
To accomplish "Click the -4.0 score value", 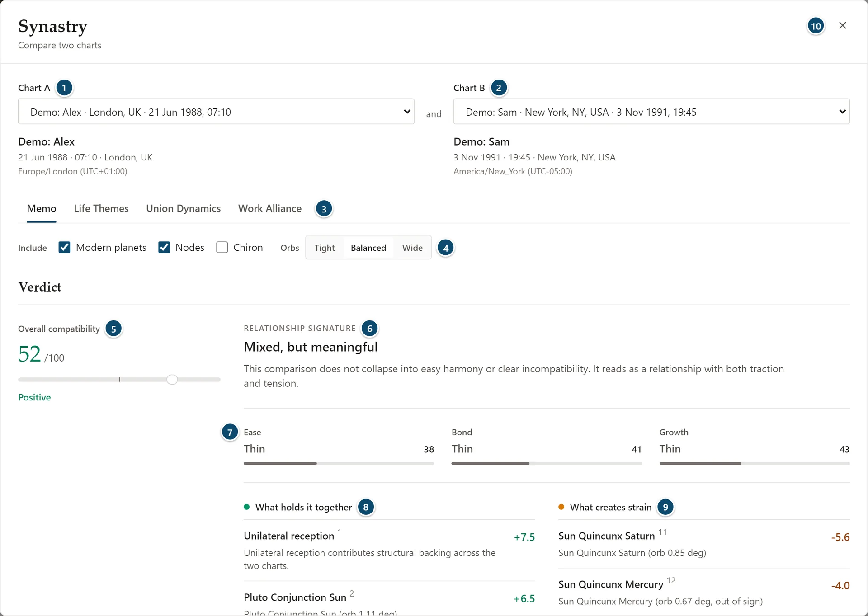I will click(x=840, y=585).
